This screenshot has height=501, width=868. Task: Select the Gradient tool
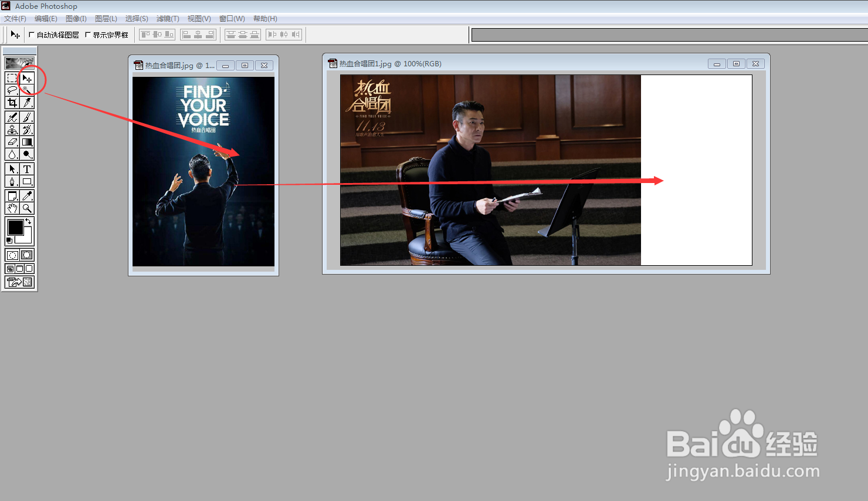(x=27, y=142)
